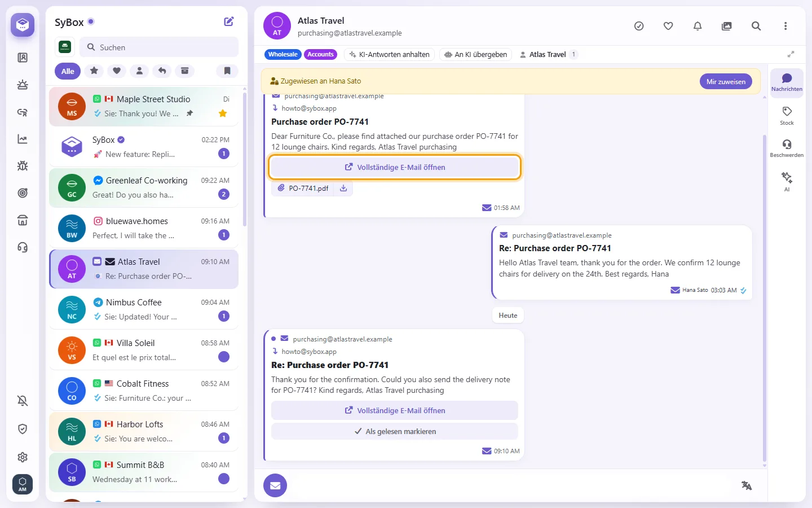Filter chats by replied arrow
Screen dimensions: 812x508
click(162, 71)
